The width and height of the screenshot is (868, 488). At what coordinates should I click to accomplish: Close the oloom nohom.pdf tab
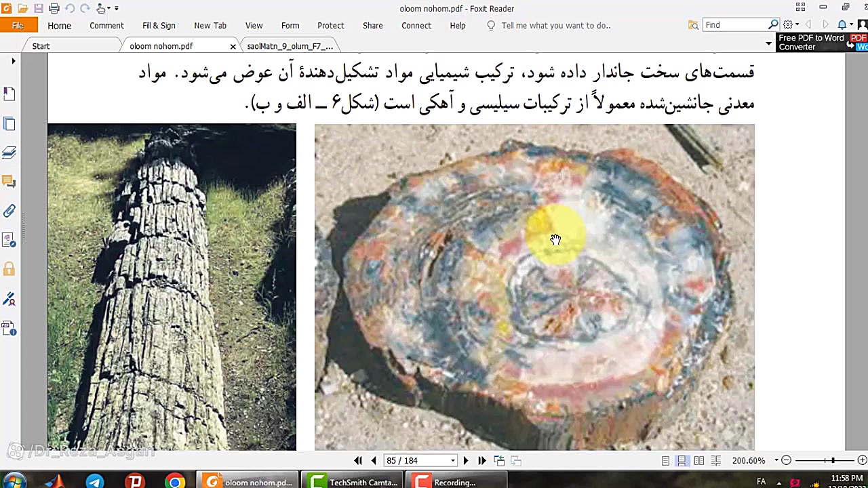pyautogui.click(x=233, y=46)
